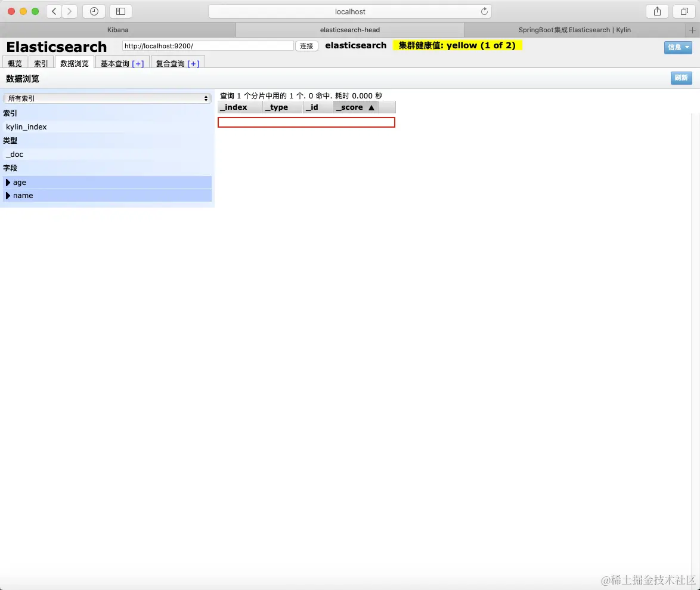Switch to the Kibana browser tab
This screenshot has width=700, height=590.
(117, 29)
